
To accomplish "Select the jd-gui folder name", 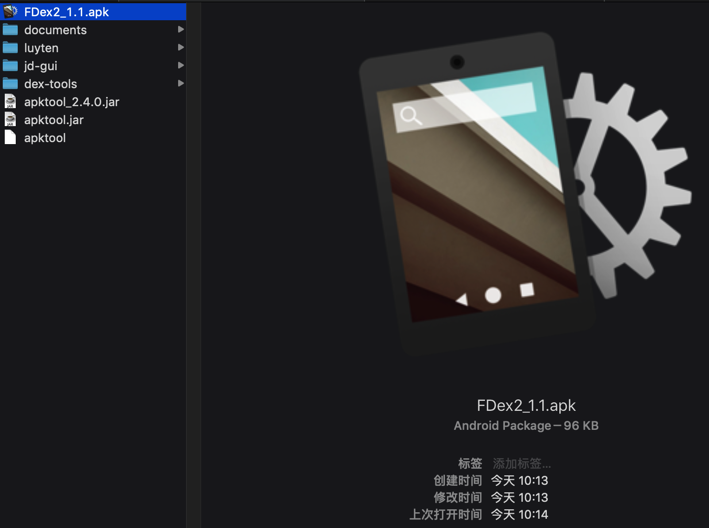I will (x=41, y=66).
